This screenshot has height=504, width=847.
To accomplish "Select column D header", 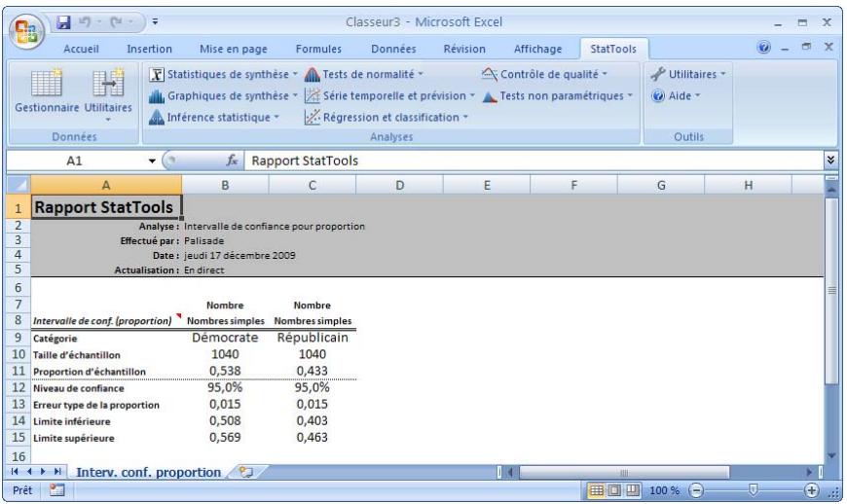I will click(400, 185).
